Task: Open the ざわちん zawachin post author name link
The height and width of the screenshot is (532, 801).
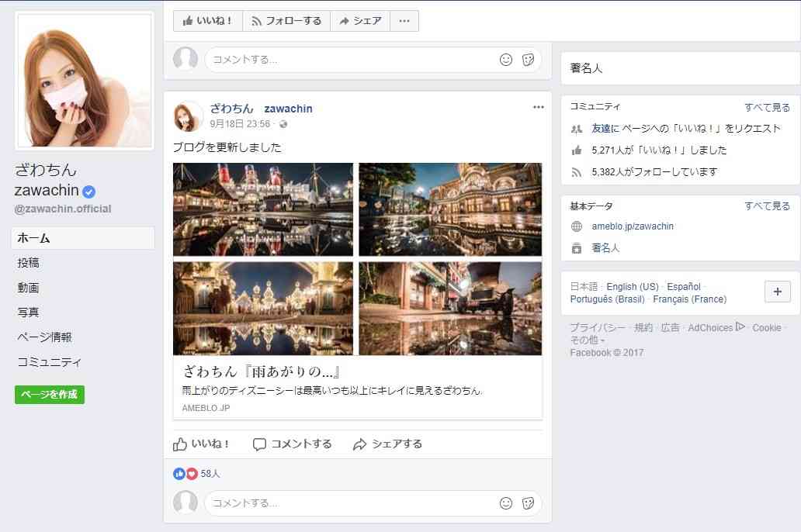Action: point(261,109)
